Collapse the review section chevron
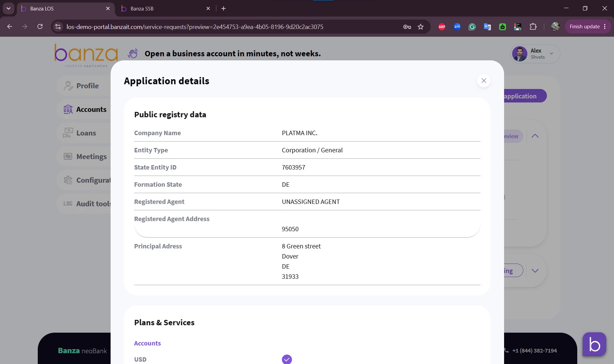Viewport: 614px width, 364px height. [x=535, y=136]
